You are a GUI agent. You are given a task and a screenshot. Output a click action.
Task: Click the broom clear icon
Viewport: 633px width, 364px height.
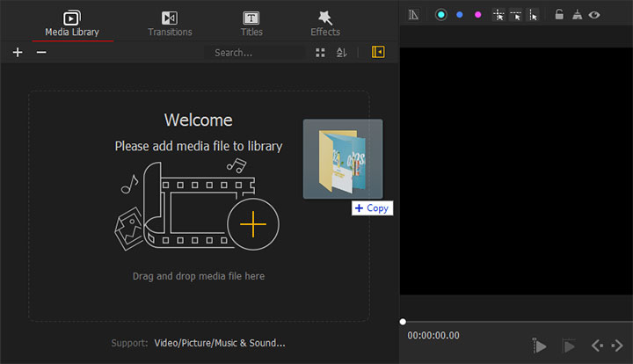(578, 15)
